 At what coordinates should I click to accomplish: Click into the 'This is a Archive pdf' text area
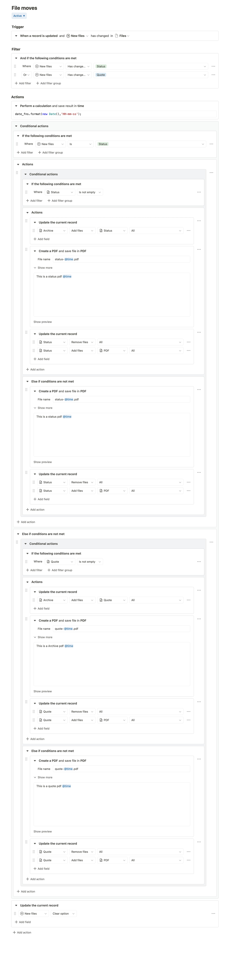112,664
